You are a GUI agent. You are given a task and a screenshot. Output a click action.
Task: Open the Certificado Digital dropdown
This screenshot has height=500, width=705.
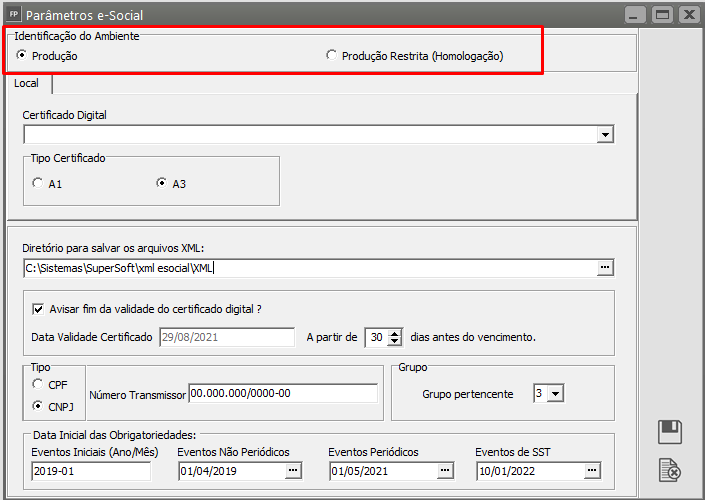tap(605, 134)
